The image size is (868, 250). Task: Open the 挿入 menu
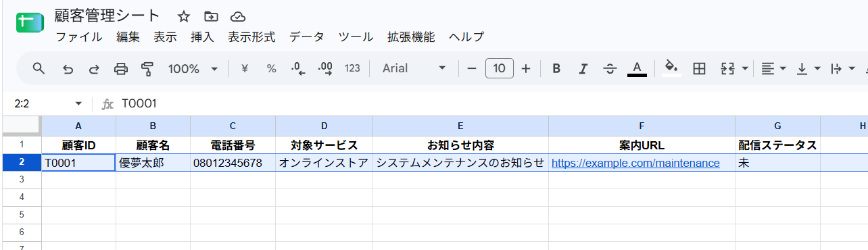click(x=202, y=37)
